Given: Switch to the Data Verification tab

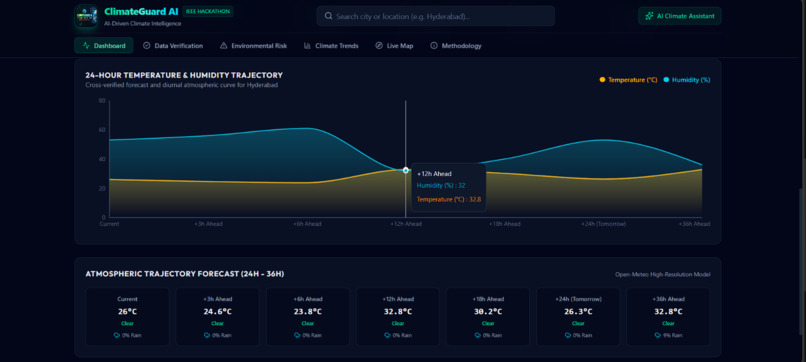Looking at the screenshot, I should point(173,46).
